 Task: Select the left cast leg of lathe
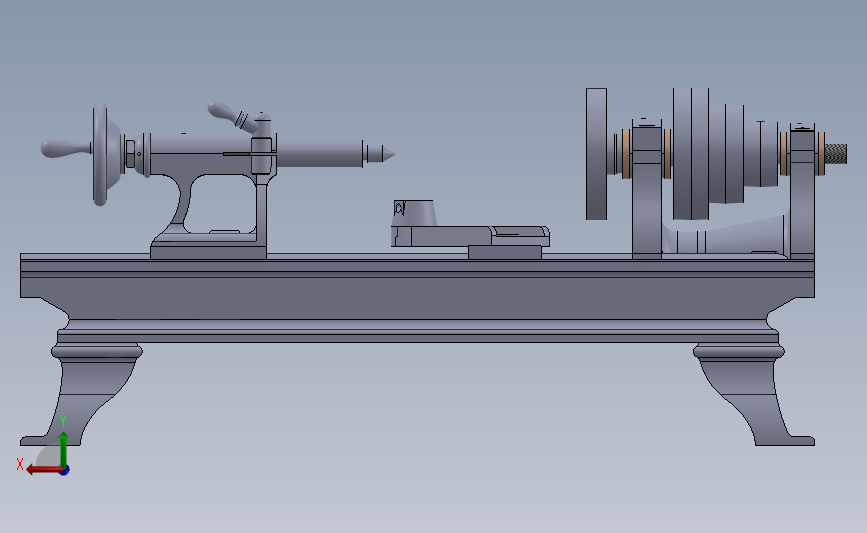83,394
